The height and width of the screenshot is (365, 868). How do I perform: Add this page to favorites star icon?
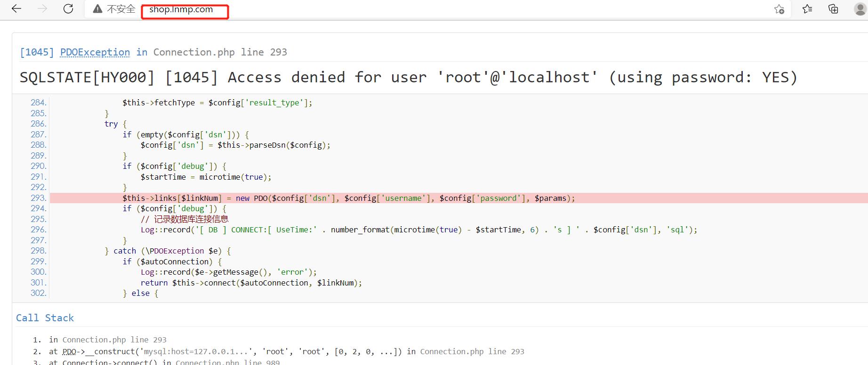(x=780, y=9)
